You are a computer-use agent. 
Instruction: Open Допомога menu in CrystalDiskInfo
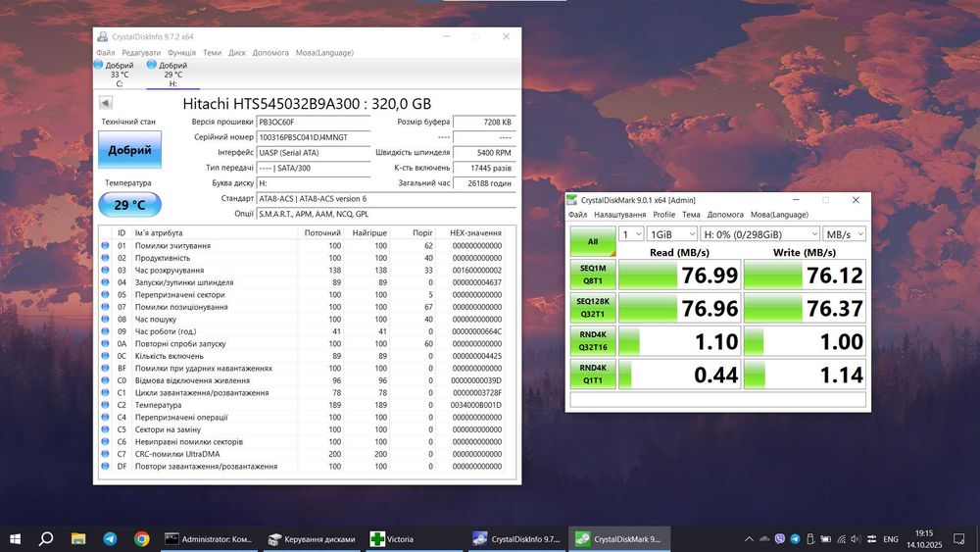tap(270, 53)
